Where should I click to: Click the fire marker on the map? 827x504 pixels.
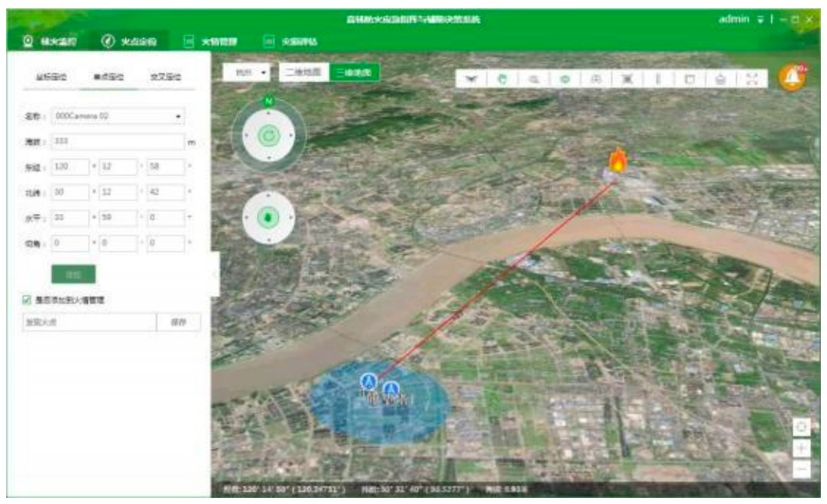coord(617,160)
